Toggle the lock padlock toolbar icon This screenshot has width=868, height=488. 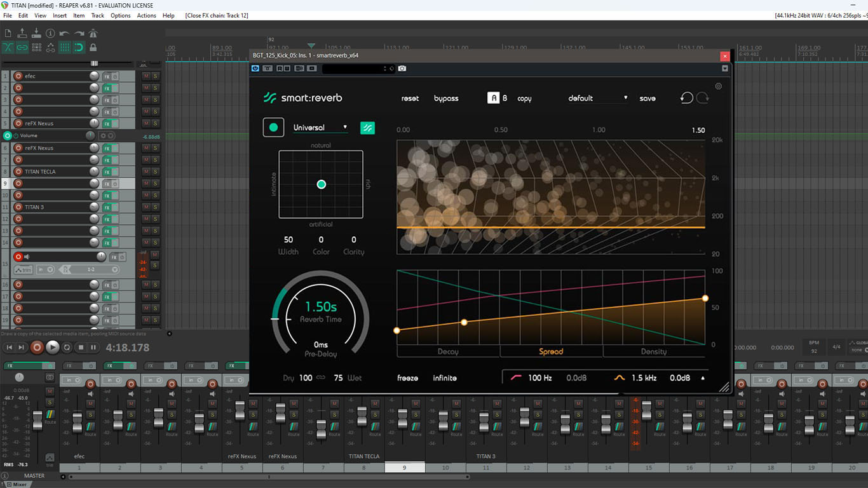(x=93, y=47)
